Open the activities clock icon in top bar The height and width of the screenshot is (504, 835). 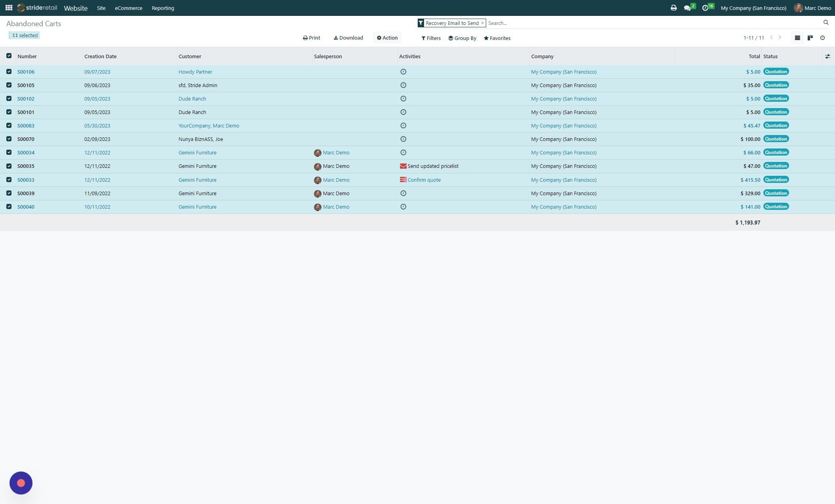click(705, 8)
